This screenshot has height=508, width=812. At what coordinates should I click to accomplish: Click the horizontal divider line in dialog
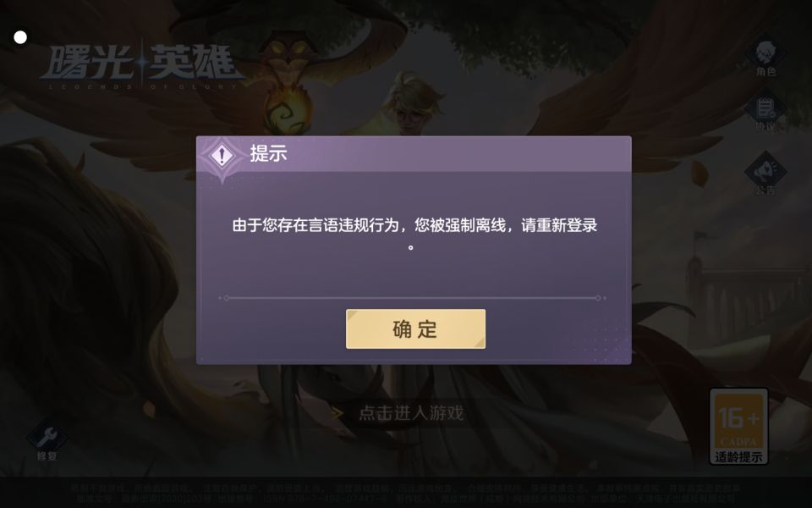point(412,298)
